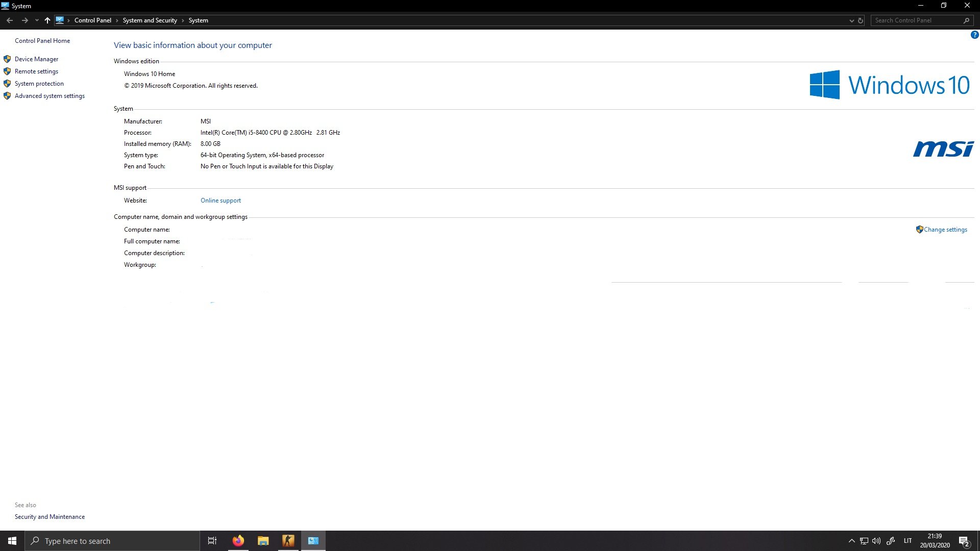The width and height of the screenshot is (980, 551).
Task: Click the System window taskbar icon
Action: 313,541
